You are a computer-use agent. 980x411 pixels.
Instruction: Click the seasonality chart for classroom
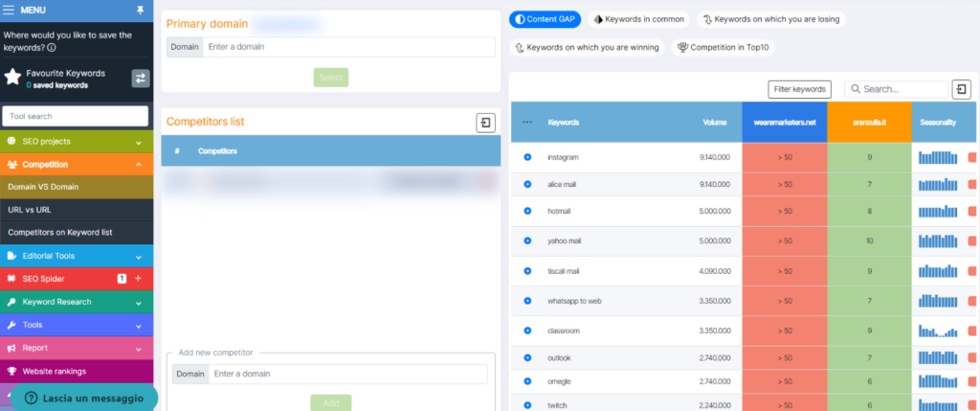coord(938,331)
